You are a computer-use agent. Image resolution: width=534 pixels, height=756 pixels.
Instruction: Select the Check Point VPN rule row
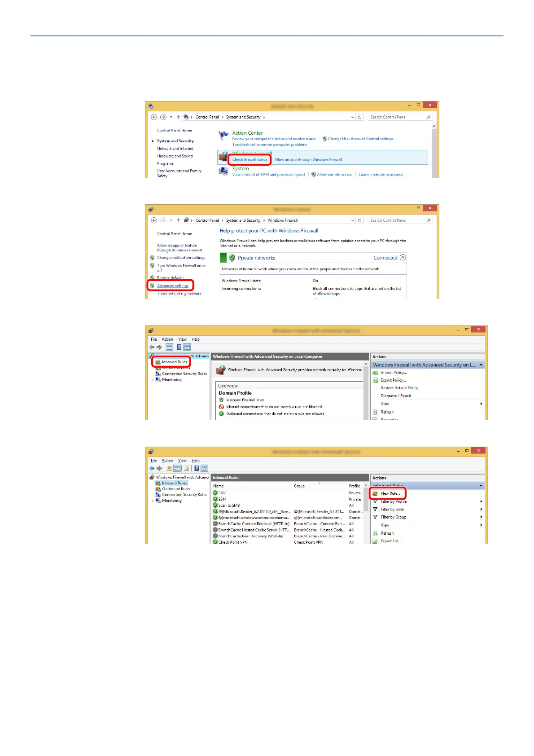[287, 542]
